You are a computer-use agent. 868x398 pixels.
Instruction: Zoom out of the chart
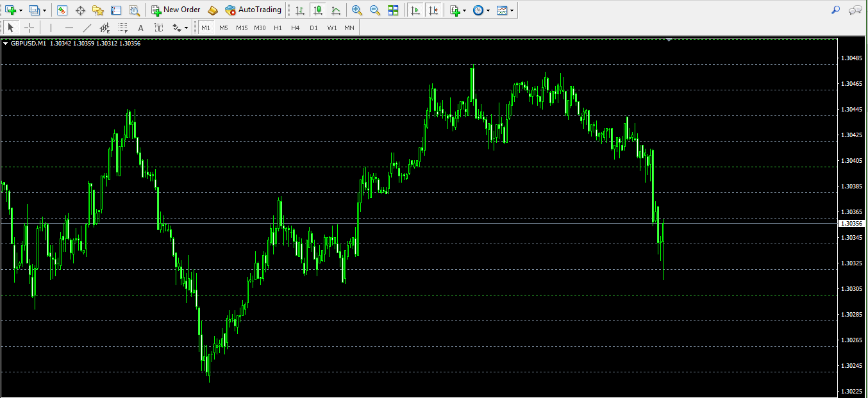click(375, 10)
